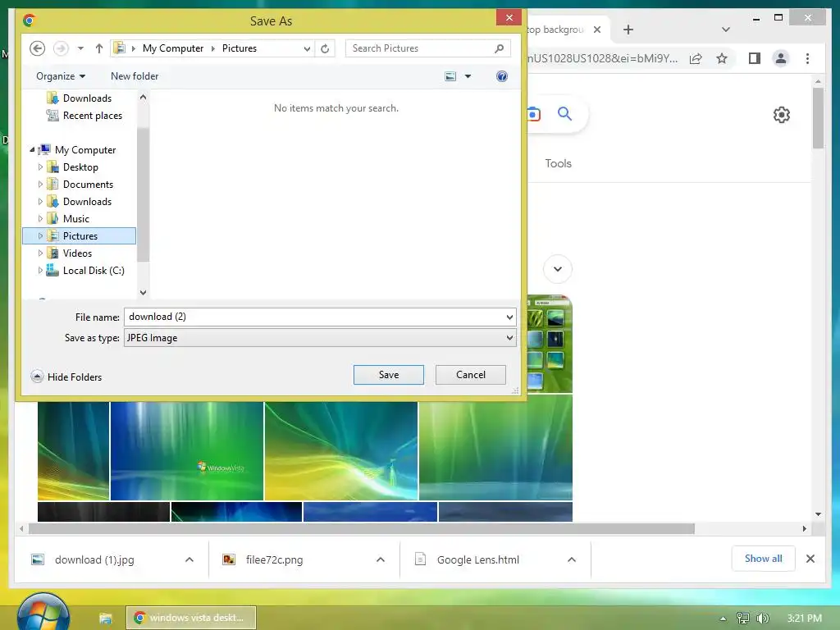Click navigation pane scroll-down arrow
Viewport: 840px width, 630px height.
(x=143, y=293)
